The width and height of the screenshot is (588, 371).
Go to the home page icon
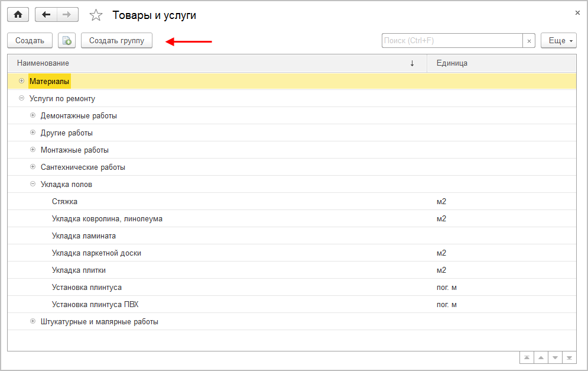click(17, 15)
